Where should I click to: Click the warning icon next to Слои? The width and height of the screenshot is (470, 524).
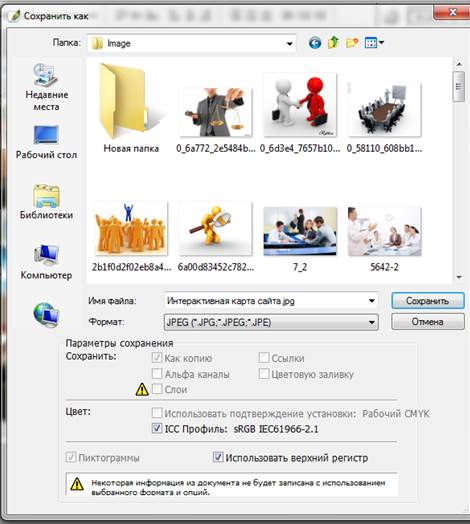click(x=142, y=389)
